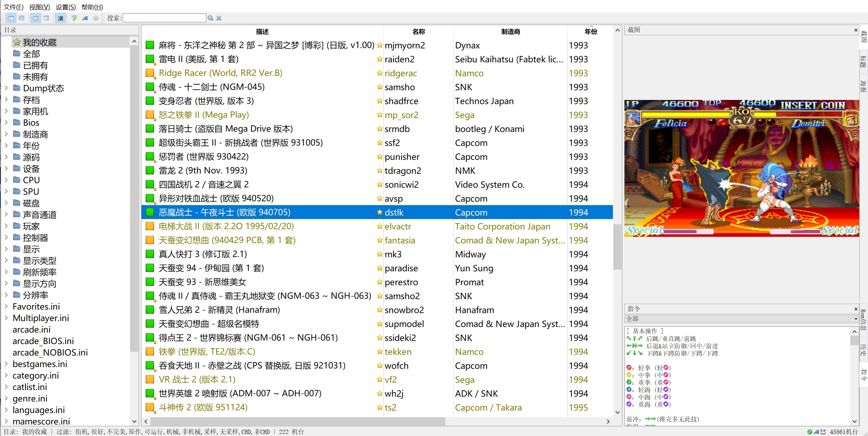868x436 pixels.
Task: Sort by the 年份 column header
Action: click(590, 31)
